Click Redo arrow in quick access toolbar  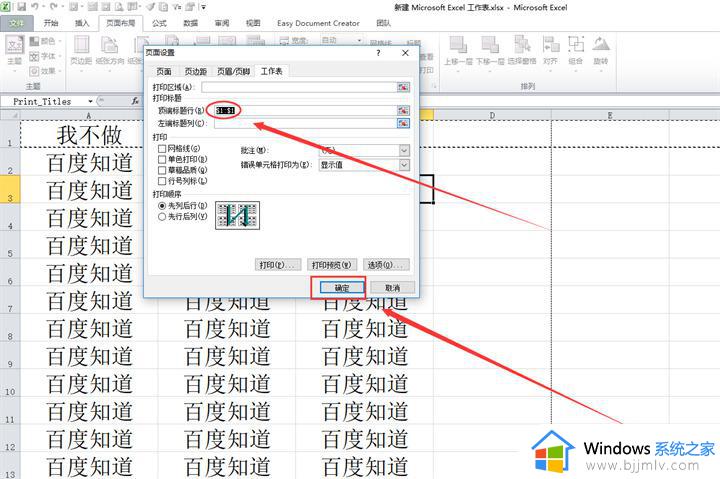click(x=54, y=7)
